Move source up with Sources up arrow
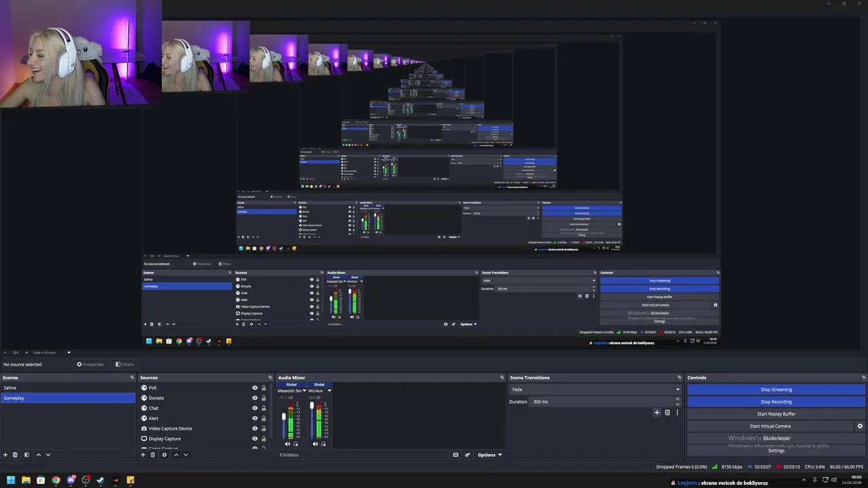868x488 pixels. pyautogui.click(x=176, y=455)
